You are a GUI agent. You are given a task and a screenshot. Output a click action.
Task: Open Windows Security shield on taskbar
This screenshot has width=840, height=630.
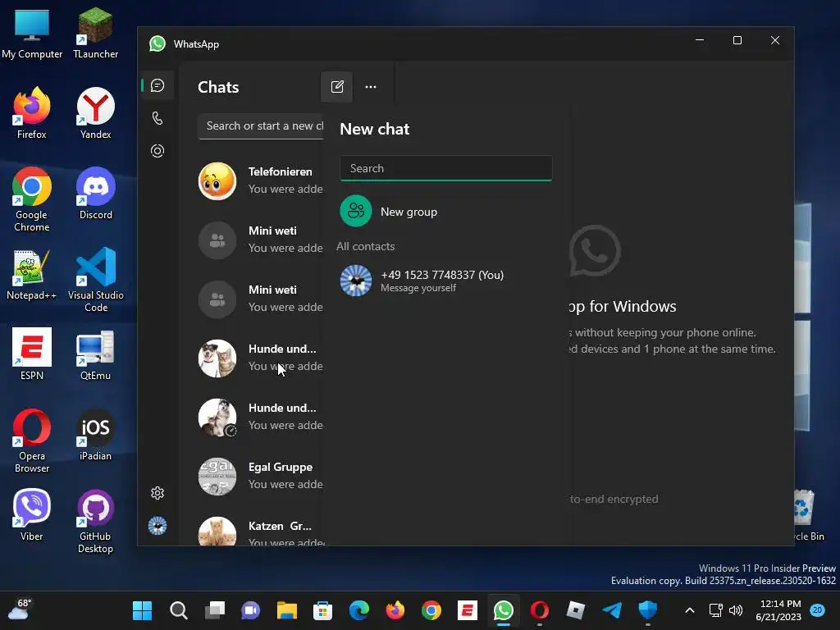[x=648, y=610]
